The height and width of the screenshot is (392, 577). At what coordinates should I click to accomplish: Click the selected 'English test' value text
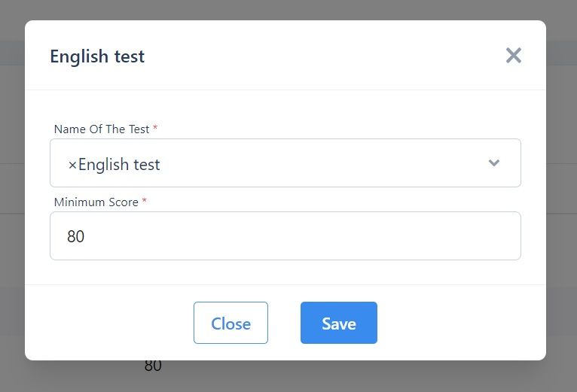(x=119, y=164)
